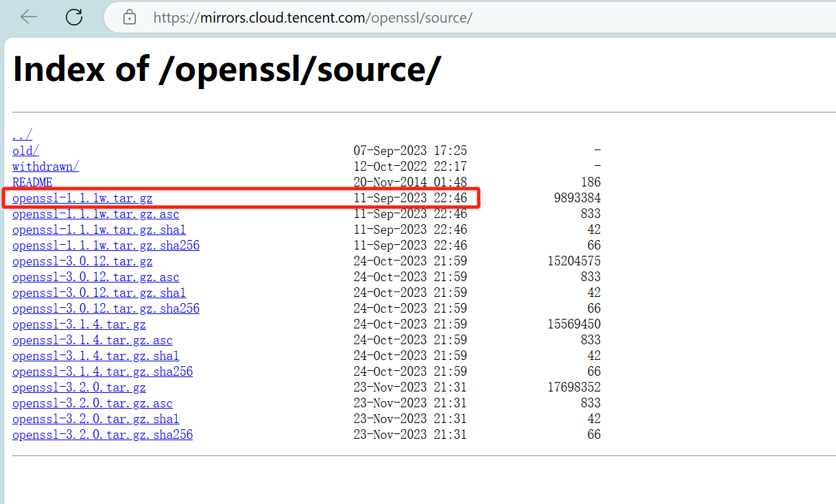The width and height of the screenshot is (836, 504).
Task: Download openssl-3.1.4.tar.gz
Action: pos(79,324)
